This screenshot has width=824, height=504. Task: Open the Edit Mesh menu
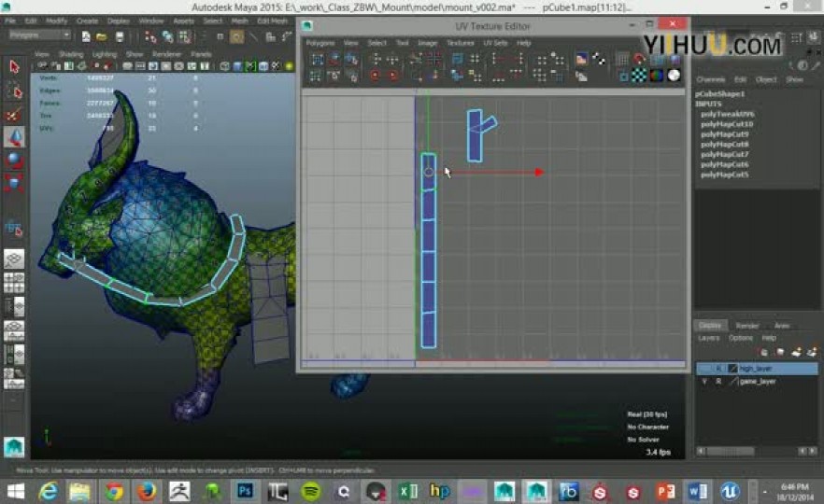[272, 21]
